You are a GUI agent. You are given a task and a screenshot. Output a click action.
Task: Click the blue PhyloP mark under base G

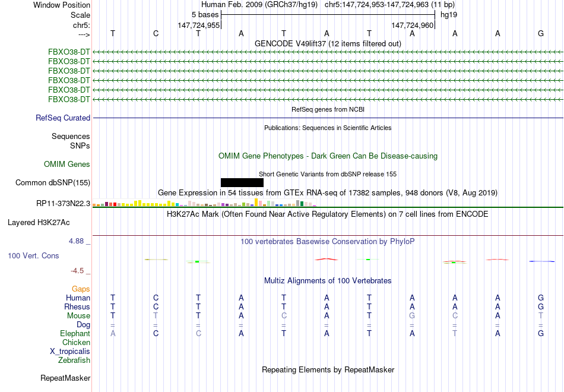pos(541,261)
